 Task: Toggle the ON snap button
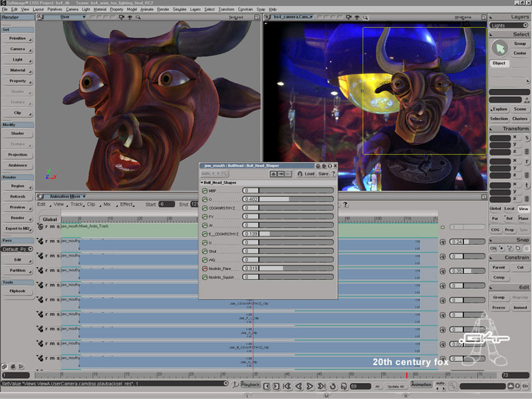[493, 248]
